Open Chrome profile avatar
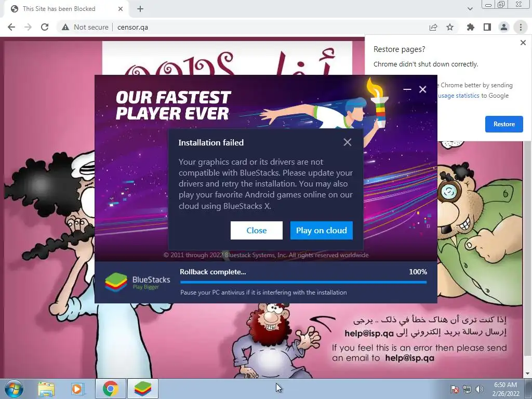Viewport: 532px width, 399px height. click(x=504, y=27)
